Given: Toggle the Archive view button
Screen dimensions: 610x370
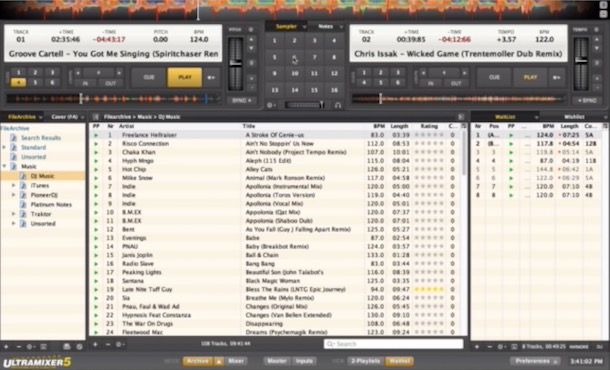Looking at the screenshot, I should click(198, 361).
